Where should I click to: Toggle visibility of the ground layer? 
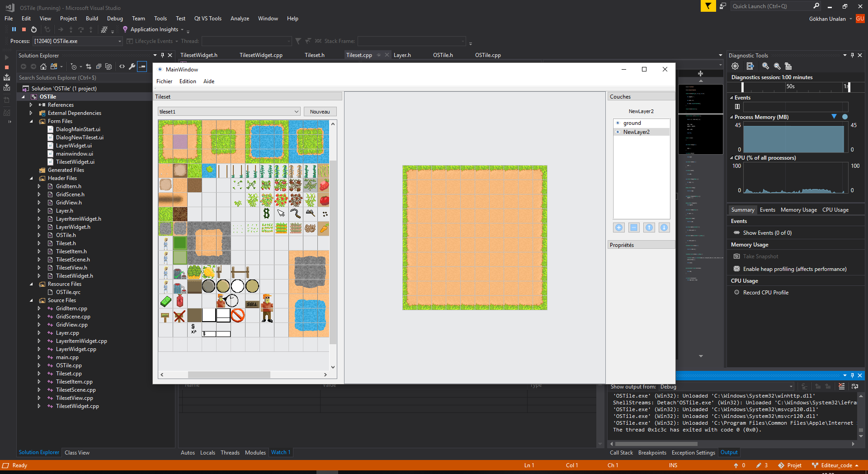point(618,123)
